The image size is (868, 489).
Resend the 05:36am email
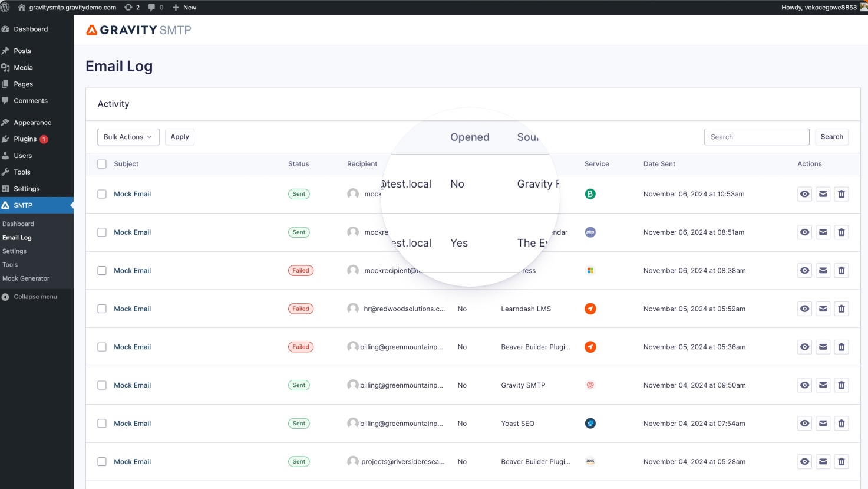click(x=823, y=347)
